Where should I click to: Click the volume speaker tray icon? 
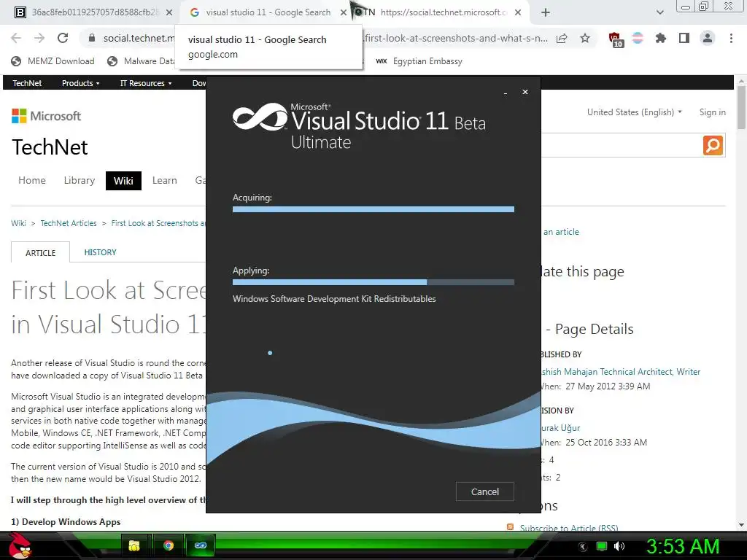[x=619, y=546]
